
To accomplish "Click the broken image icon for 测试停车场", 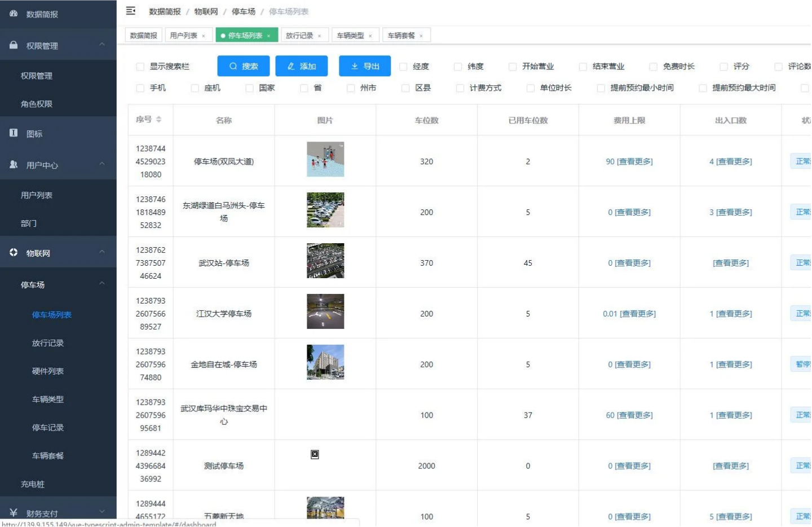I will [x=315, y=454].
